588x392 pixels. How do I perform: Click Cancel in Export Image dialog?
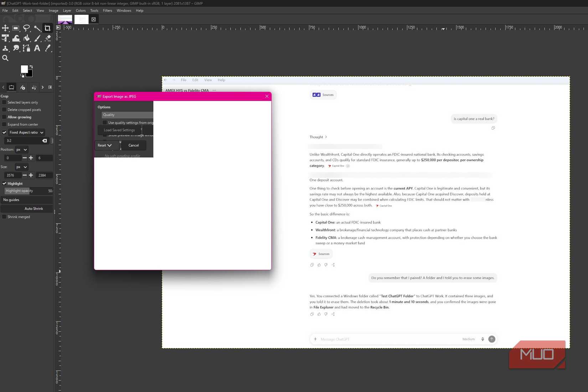(x=134, y=145)
